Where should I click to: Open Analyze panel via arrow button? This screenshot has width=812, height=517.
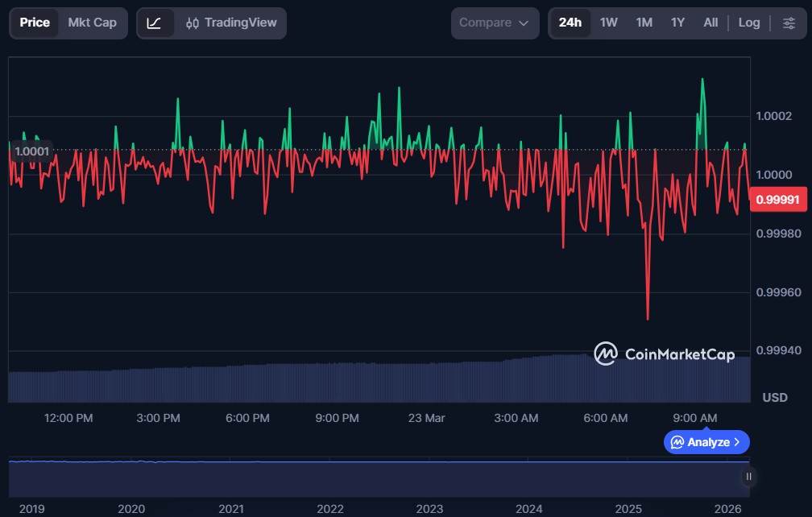(706, 442)
